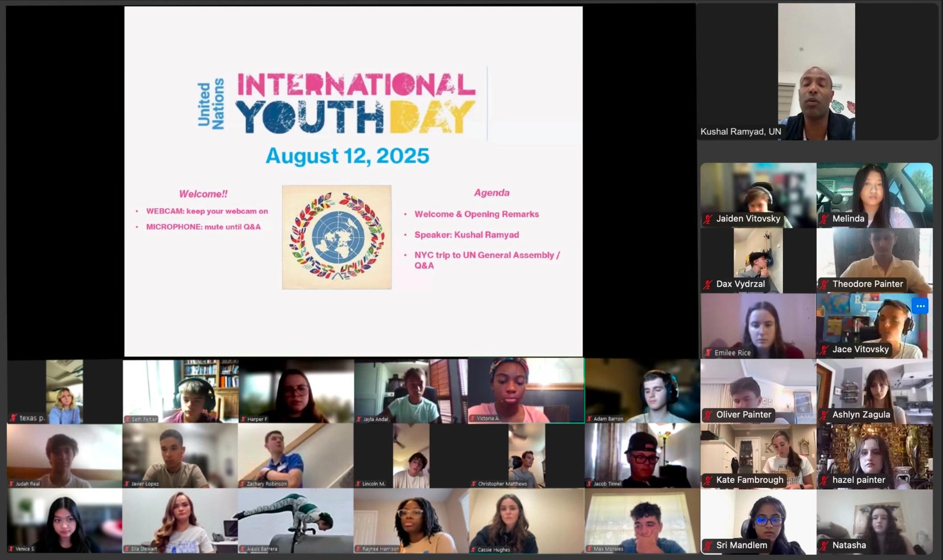
Task: Open the blue more-options button on Jace Vitovsky's tile
Action: [920, 306]
